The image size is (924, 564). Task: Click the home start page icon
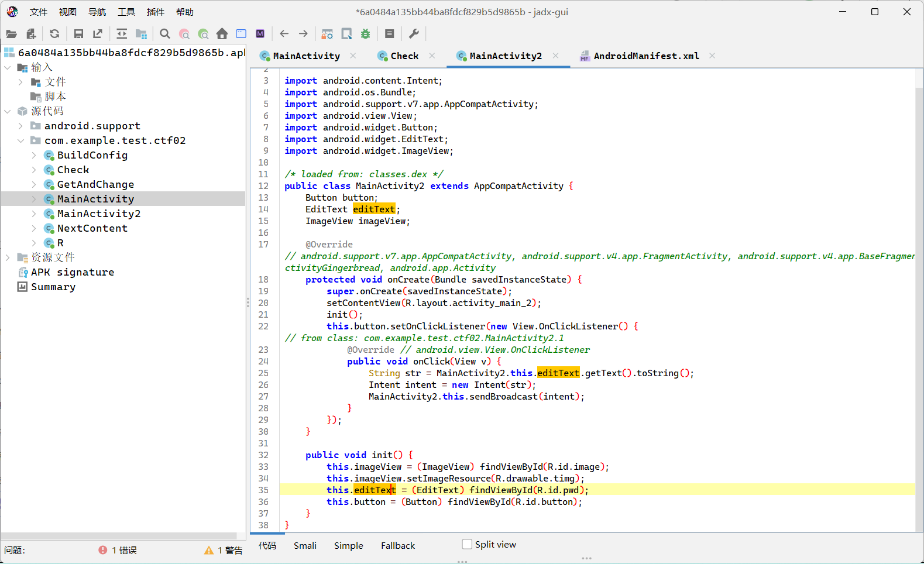coord(222,34)
